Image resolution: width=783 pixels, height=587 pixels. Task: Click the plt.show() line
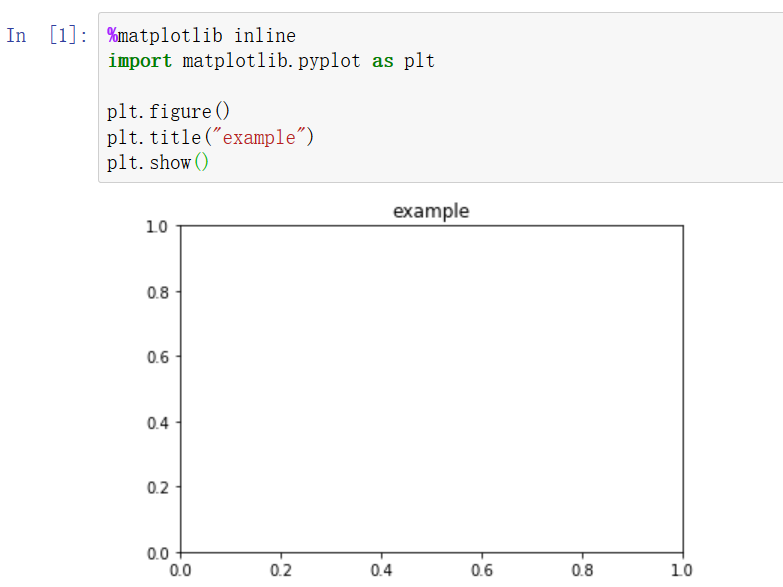pyautogui.click(x=158, y=162)
